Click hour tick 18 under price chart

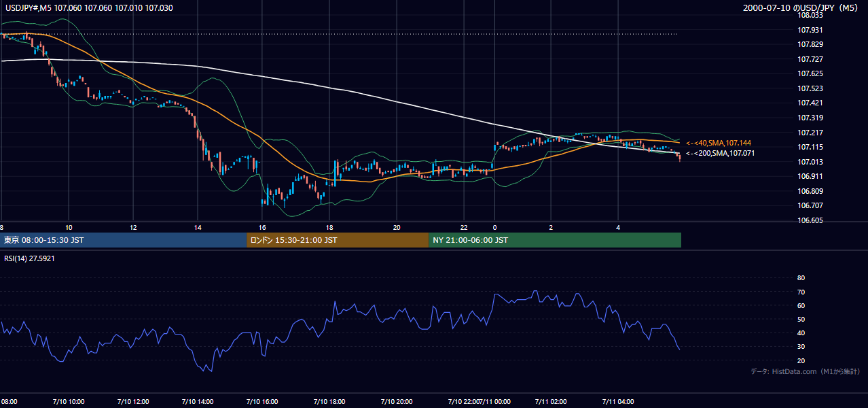coord(329,227)
